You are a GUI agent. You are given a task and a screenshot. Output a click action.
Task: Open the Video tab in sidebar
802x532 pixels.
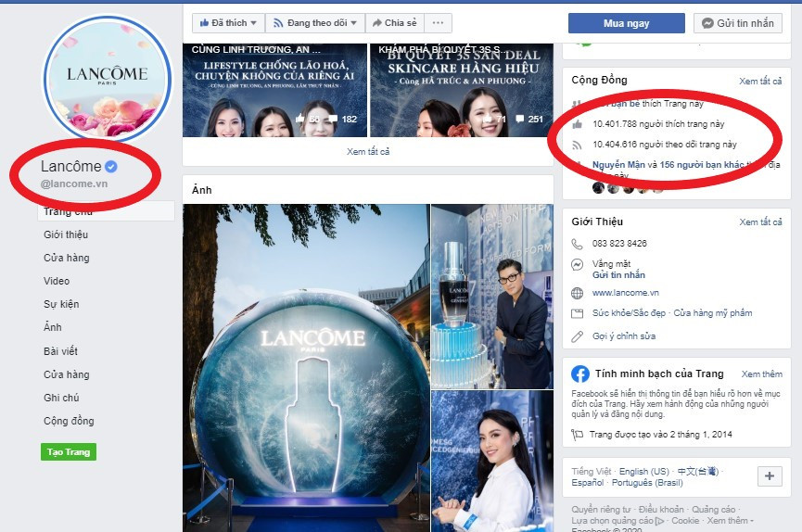[57, 281]
